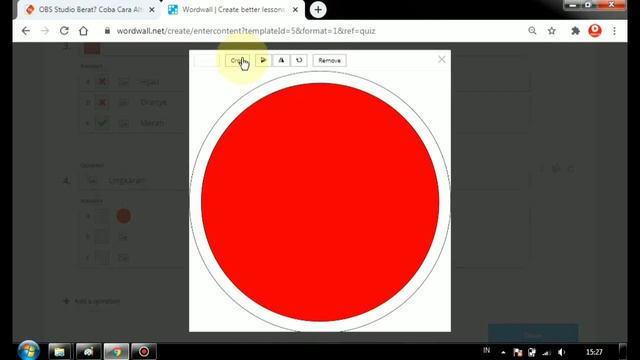View site information via padlock icon

coord(107,31)
